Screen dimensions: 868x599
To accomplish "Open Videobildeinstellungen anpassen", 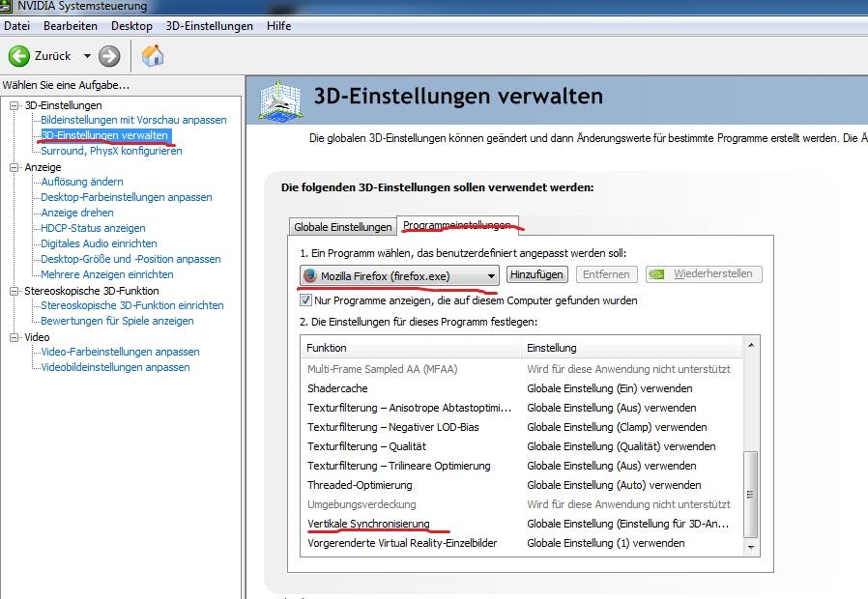I will [x=115, y=368].
